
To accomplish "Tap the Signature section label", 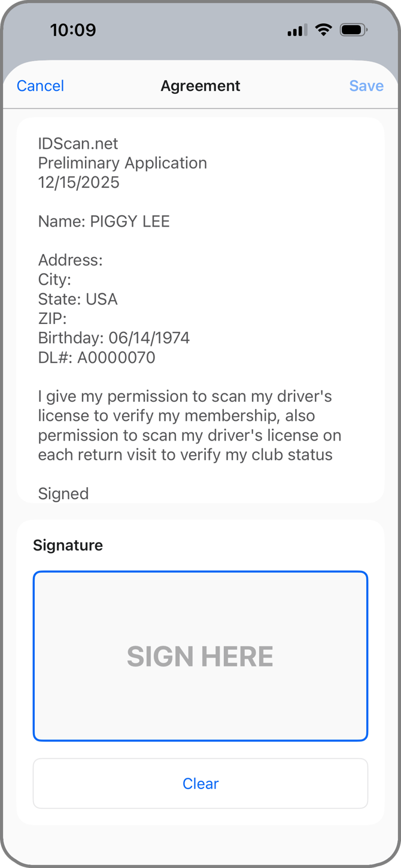I will coord(68,545).
